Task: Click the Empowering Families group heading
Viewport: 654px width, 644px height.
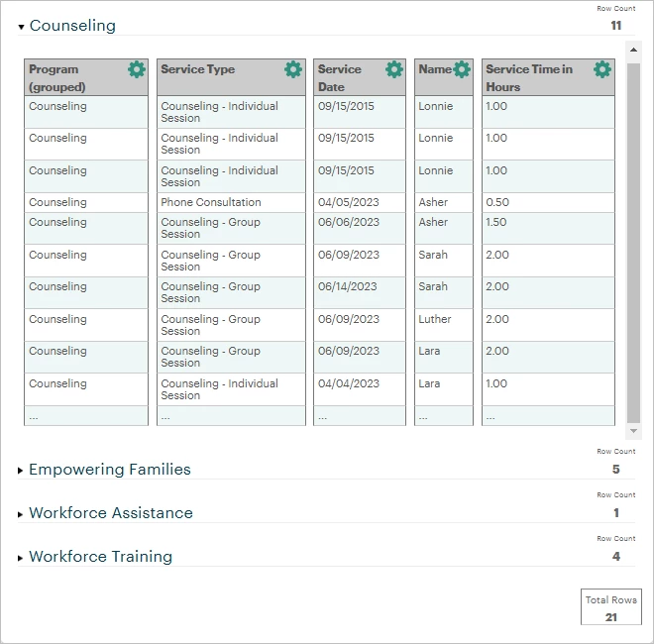Action: pos(110,470)
